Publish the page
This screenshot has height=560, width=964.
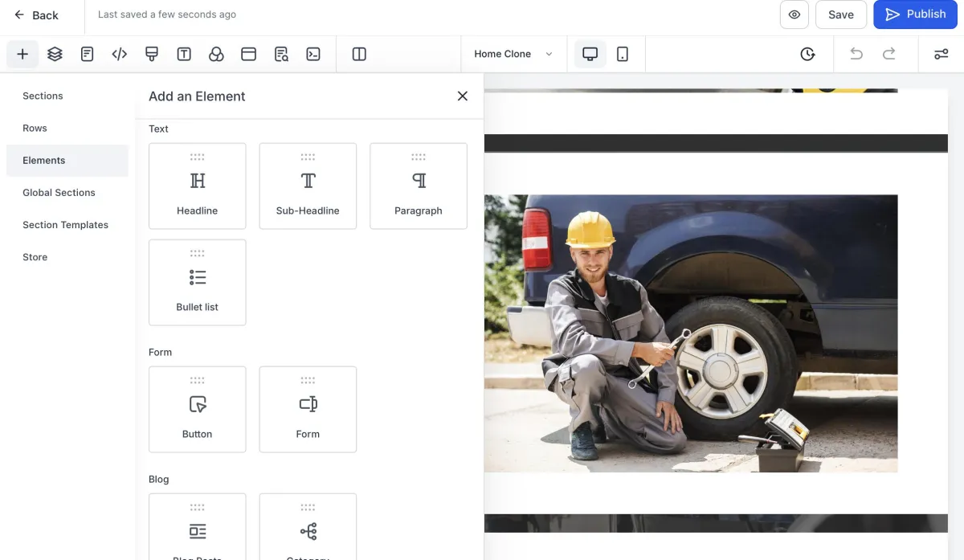(x=915, y=14)
